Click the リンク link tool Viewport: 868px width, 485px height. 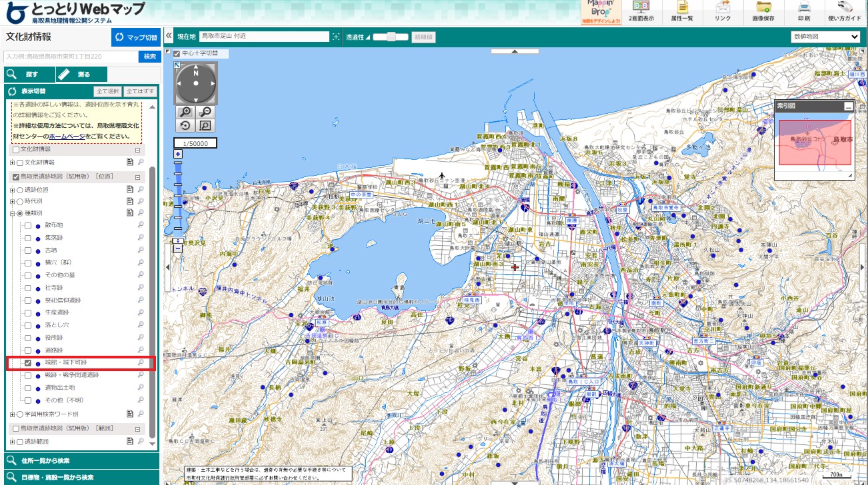[723, 13]
